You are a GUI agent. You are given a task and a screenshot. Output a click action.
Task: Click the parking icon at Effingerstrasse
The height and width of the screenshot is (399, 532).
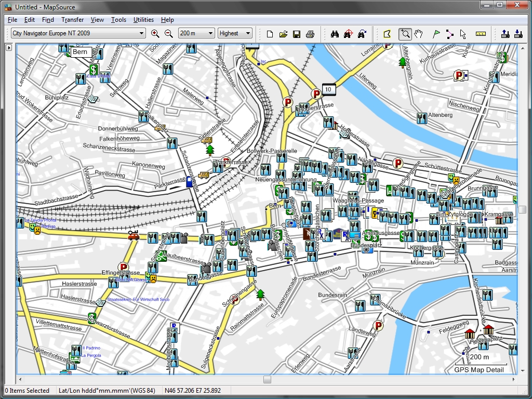[x=123, y=268]
